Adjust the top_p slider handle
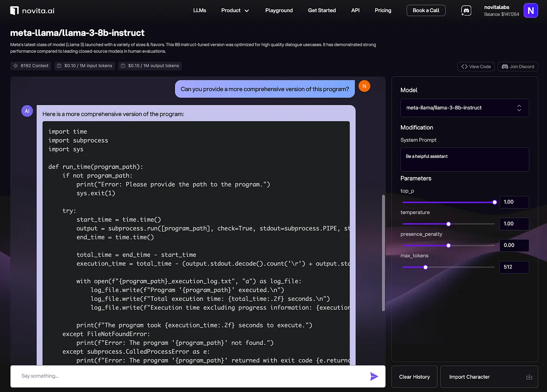Viewport: 547px width, 392px height. tap(495, 202)
